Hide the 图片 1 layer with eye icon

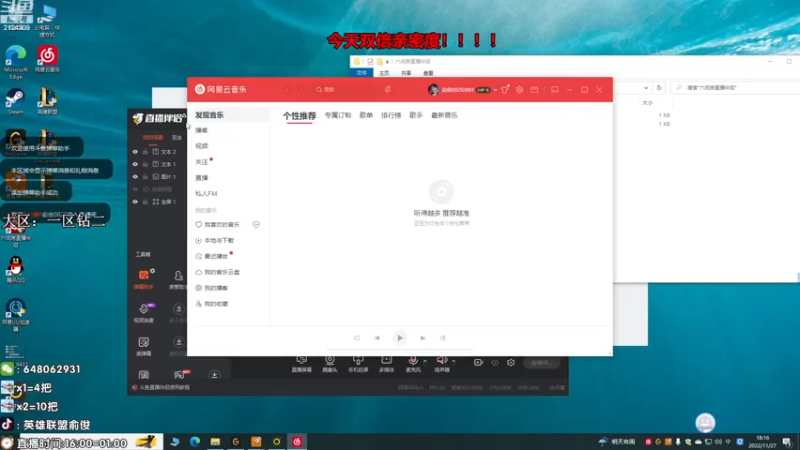click(x=135, y=177)
